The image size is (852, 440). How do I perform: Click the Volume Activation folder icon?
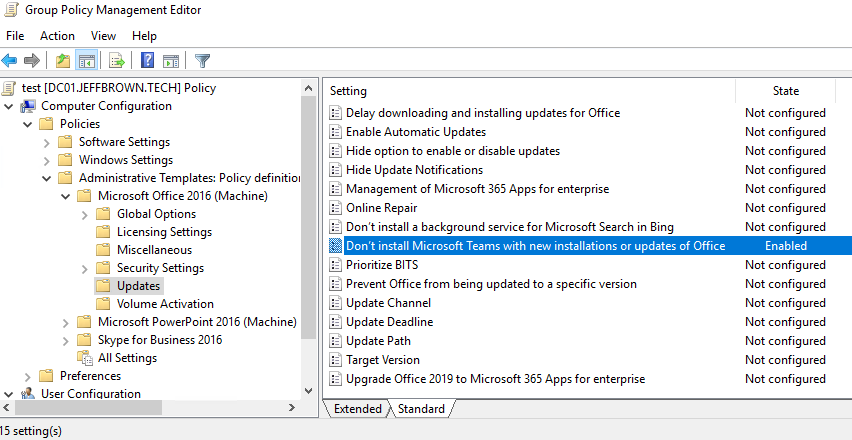tap(103, 304)
